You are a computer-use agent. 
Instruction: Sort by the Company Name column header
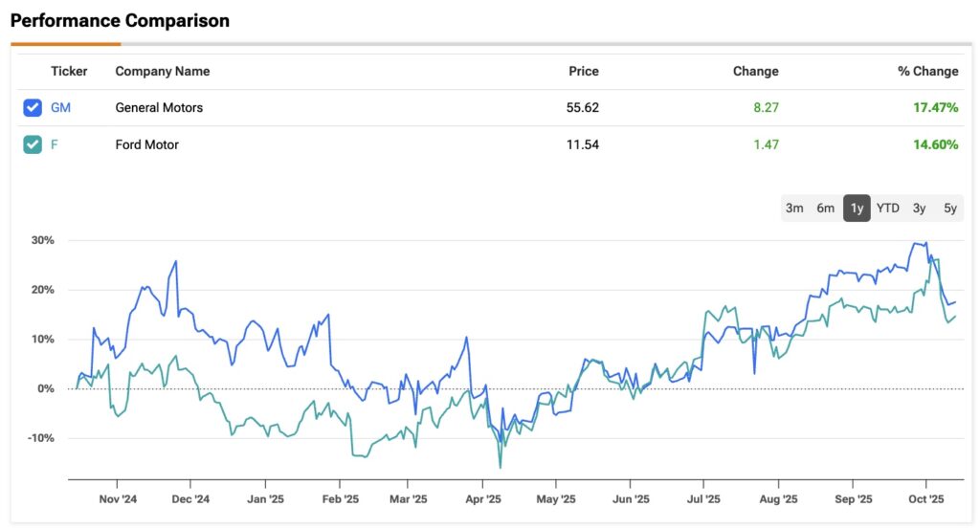[x=162, y=71]
